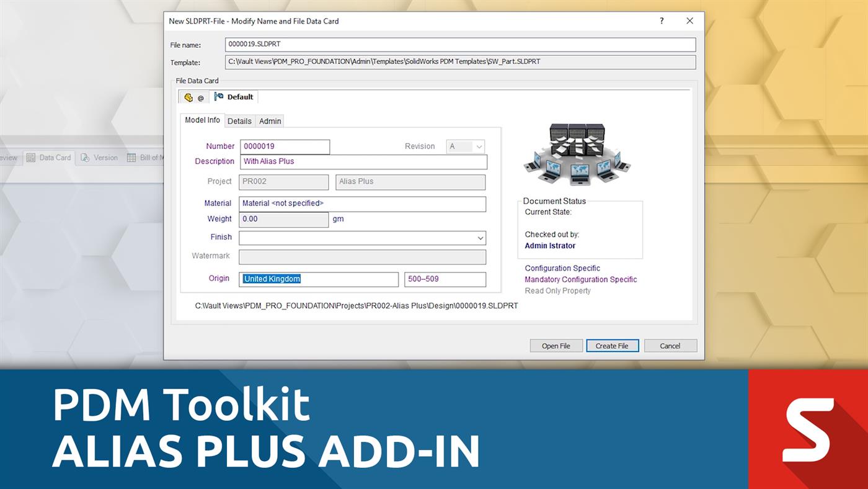
Task: Click the Bill of Materials grid icon
Action: 132,157
